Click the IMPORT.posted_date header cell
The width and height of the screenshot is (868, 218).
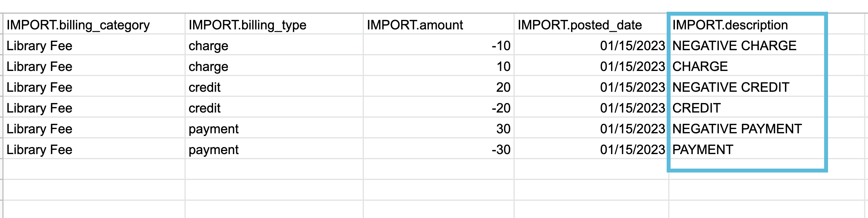click(x=591, y=25)
